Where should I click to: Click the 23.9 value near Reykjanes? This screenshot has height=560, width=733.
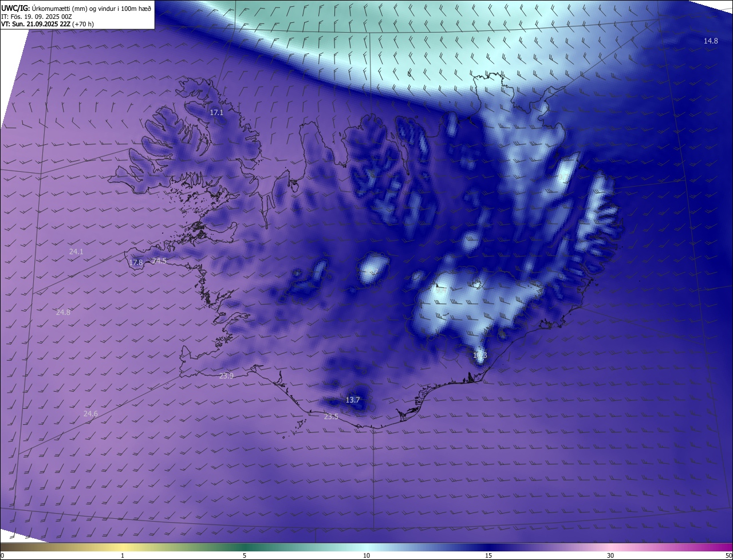(x=226, y=376)
